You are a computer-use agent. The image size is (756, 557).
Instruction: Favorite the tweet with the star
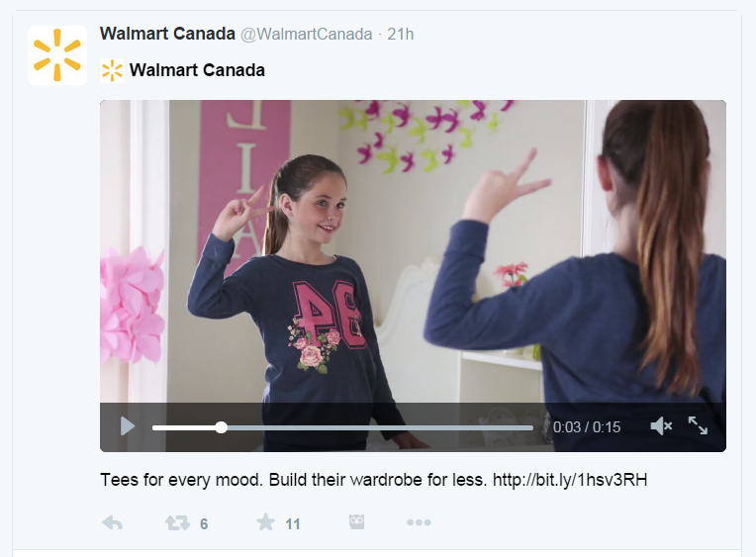coord(265,523)
